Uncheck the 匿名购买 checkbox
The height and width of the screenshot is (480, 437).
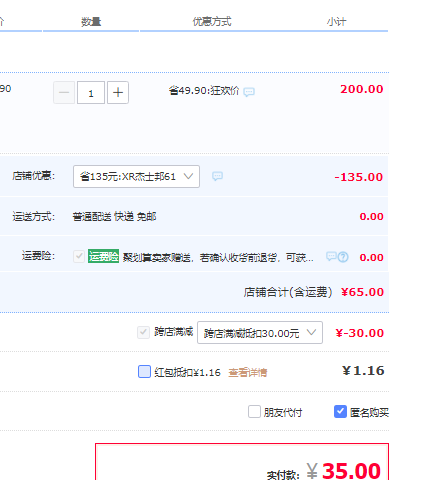[x=340, y=412]
